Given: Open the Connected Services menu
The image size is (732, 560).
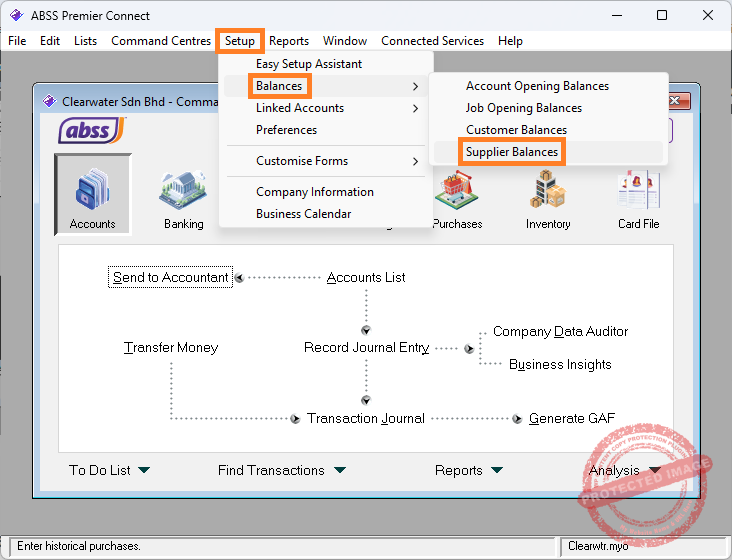Looking at the screenshot, I should tap(433, 41).
